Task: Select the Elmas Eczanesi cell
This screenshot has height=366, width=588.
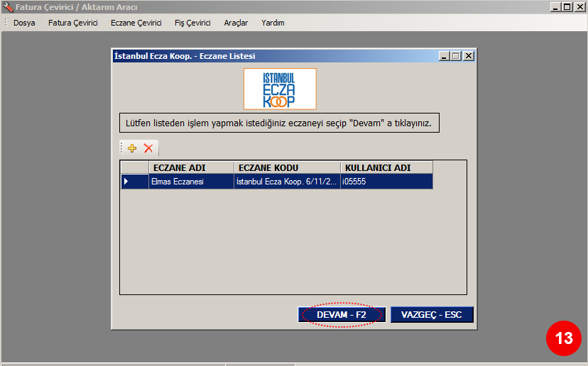Action: tap(192, 182)
